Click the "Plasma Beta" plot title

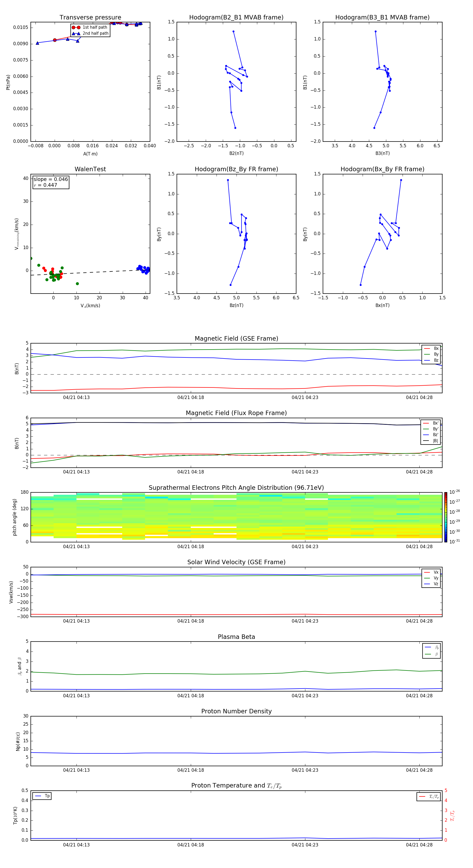tap(236, 637)
